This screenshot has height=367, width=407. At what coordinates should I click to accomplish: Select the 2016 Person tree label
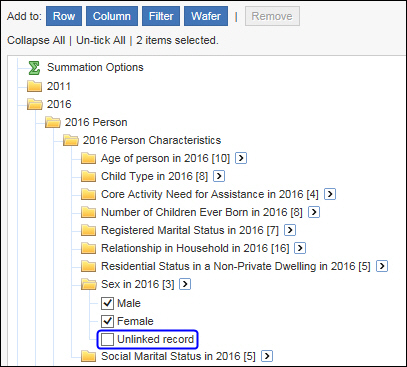(96, 122)
